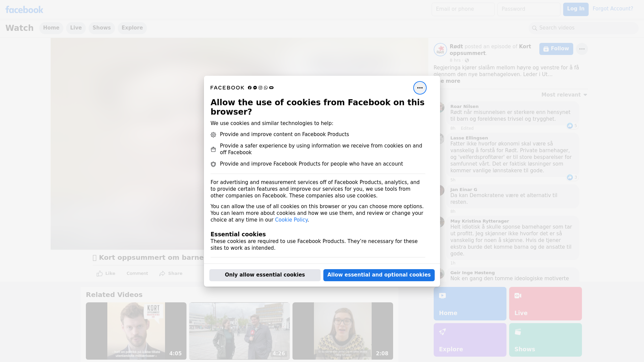The height and width of the screenshot is (362, 644).
Task: Select the Live tab in Watch navigation
Action: [x=76, y=28]
